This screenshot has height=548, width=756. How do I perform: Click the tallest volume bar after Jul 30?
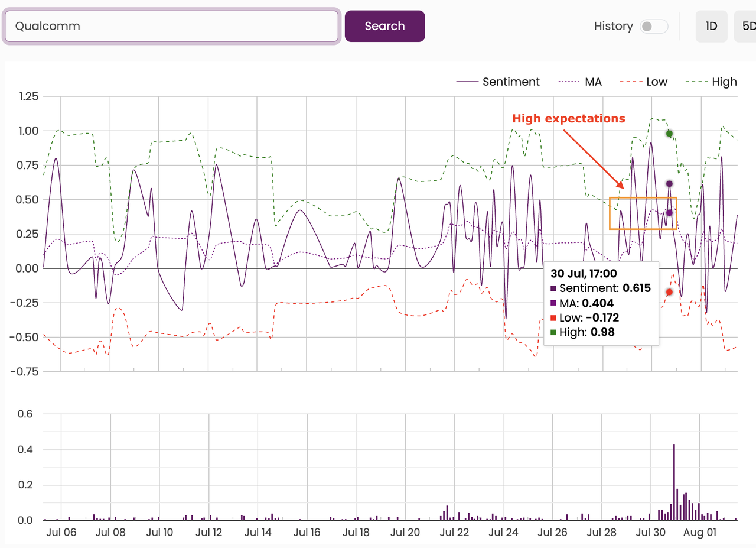coord(674,482)
